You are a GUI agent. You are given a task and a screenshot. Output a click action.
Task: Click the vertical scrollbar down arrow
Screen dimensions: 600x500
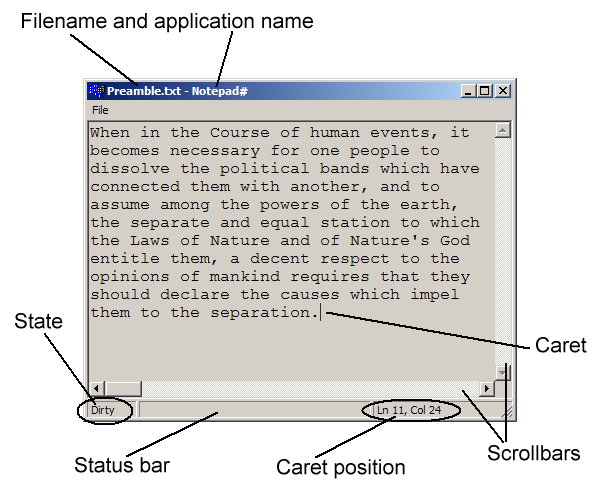click(503, 371)
